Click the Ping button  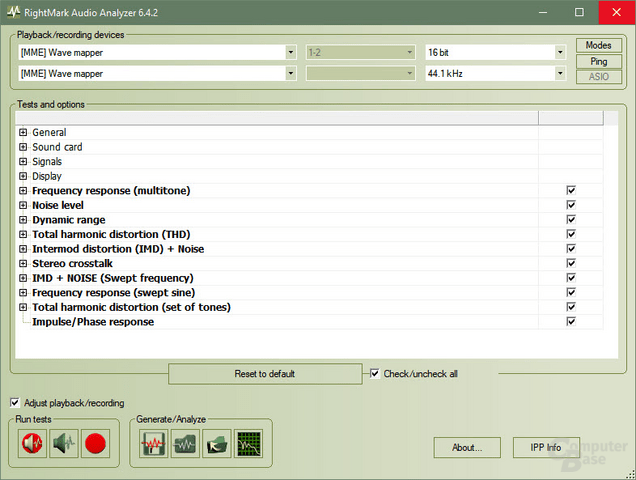point(599,61)
